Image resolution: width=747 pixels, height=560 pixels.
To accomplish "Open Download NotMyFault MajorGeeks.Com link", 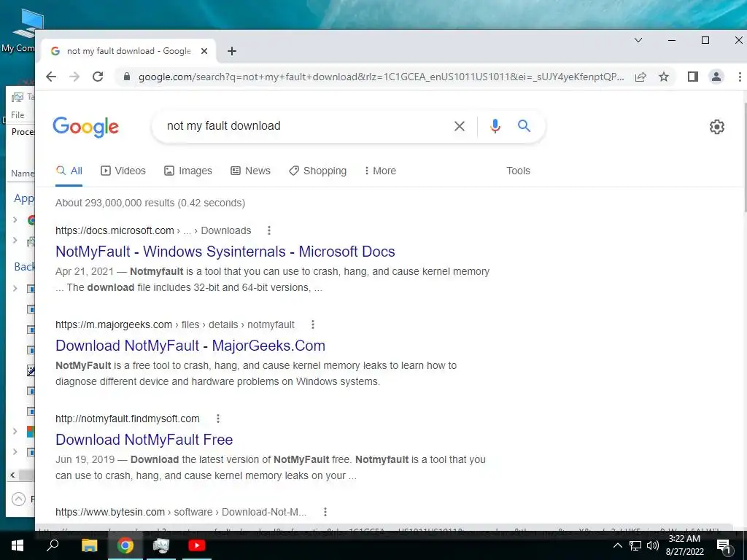I will tap(190, 346).
